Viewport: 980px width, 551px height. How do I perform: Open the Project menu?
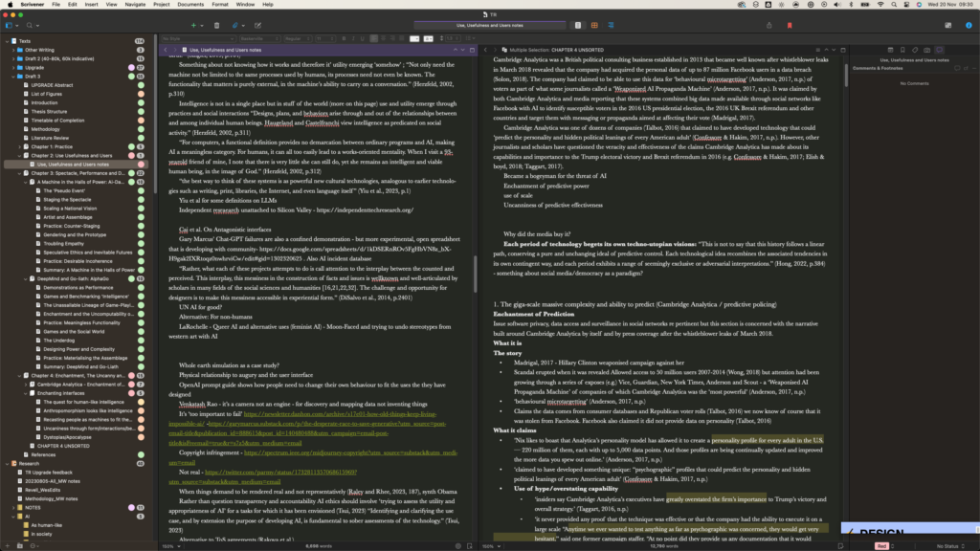tap(161, 5)
